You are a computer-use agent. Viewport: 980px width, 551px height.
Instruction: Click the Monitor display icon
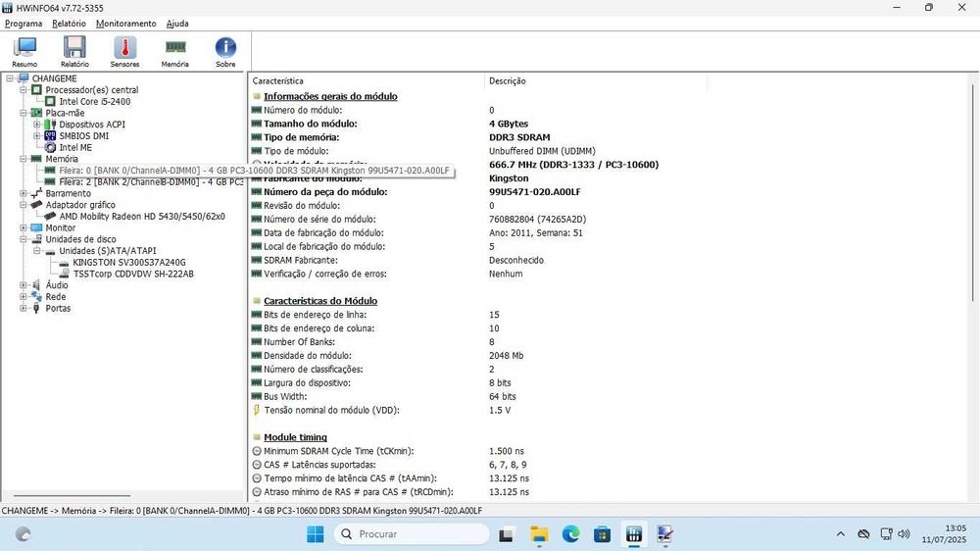(x=37, y=227)
